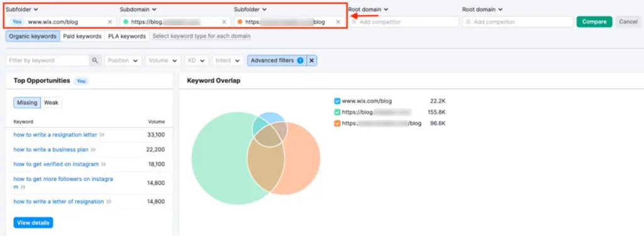Clear the https://blog subdomain competitor field

tap(224, 22)
